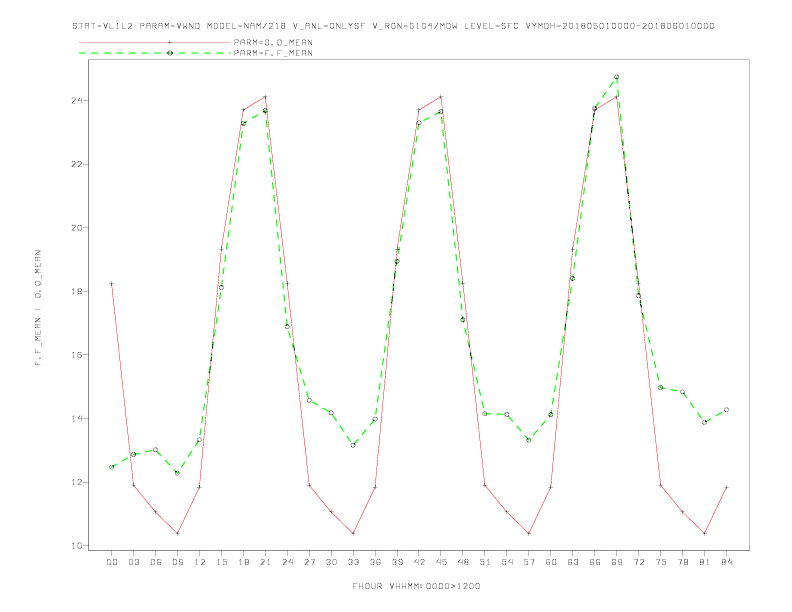Image resolution: width=792 pixels, height=612 pixels.
Task: Click the x-axis tick label 81
Action: 705,562
